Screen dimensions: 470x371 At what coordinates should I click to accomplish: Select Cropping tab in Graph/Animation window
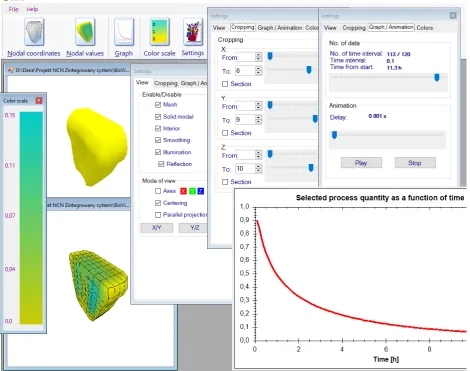click(354, 28)
